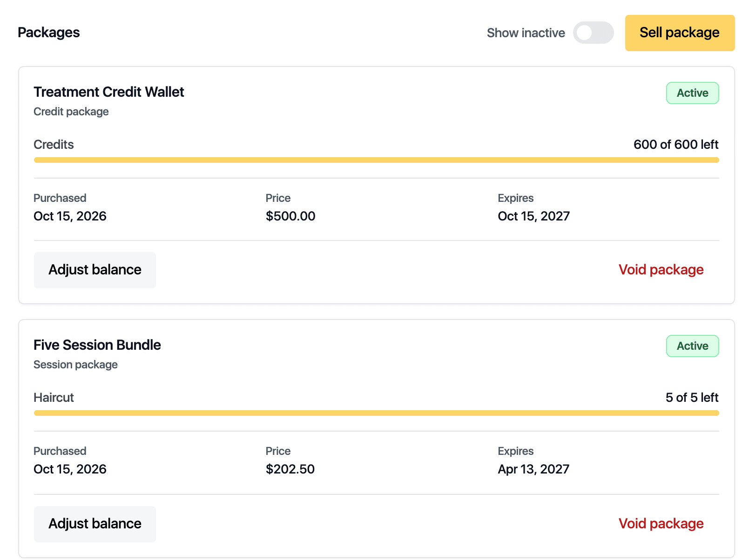This screenshot has width=742, height=560.
Task: Adjust balance for Treatment Credit Wallet
Action: pyautogui.click(x=95, y=270)
